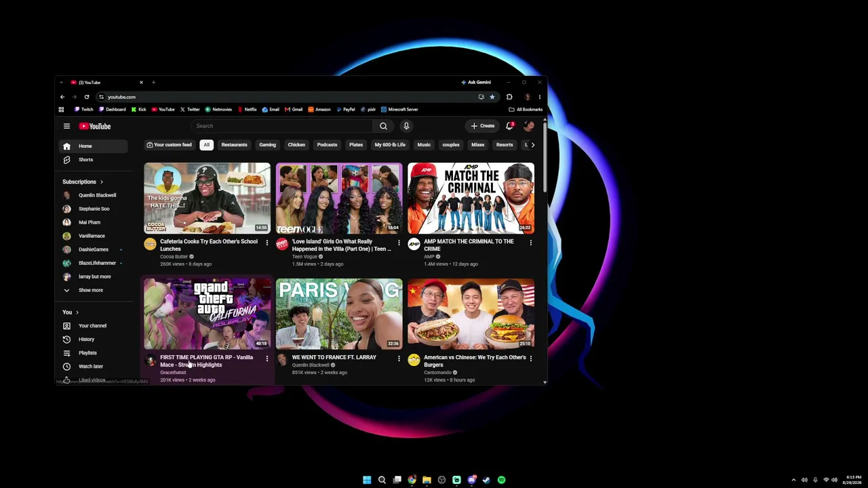Viewport: 868px width, 488px height.
Task: Show hidden system tray icons
Action: point(793,480)
